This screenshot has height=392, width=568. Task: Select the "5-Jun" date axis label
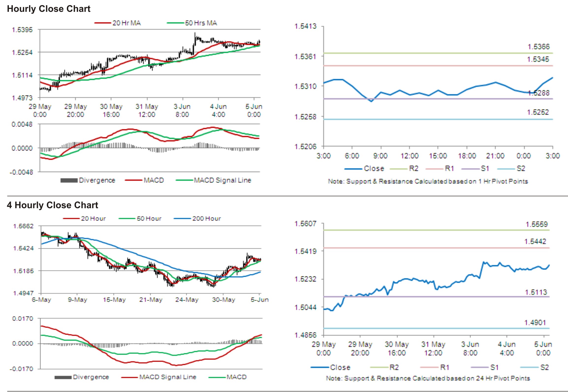(260, 300)
